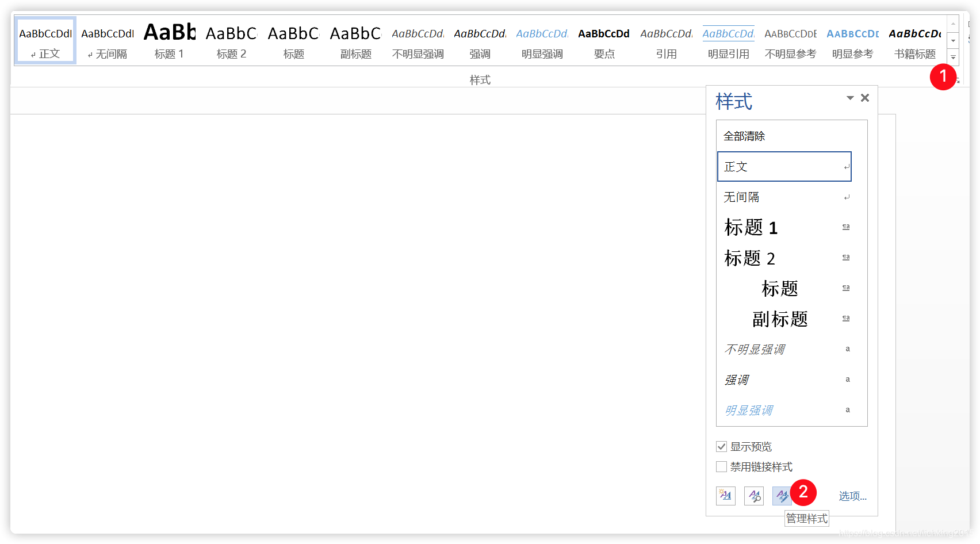Choose 无间隔 style in the pane list
Image resolution: width=980 pixels, height=544 pixels.
click(784, 197)
